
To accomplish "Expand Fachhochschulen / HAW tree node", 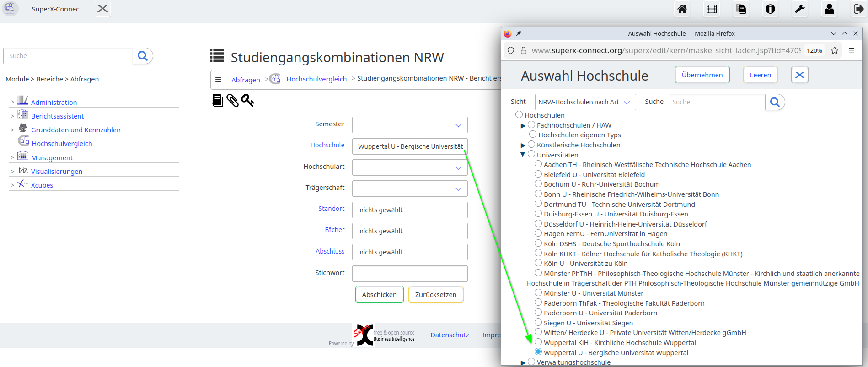I will [523, 125].
